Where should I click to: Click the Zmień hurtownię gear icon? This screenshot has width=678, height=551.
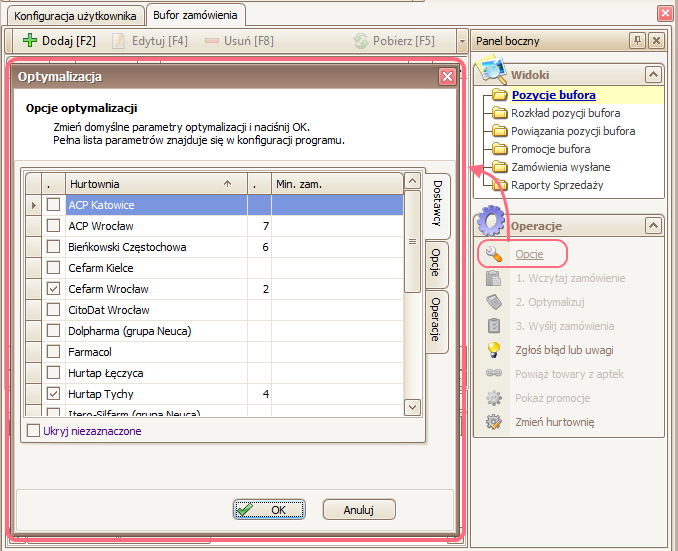(492, 422)
